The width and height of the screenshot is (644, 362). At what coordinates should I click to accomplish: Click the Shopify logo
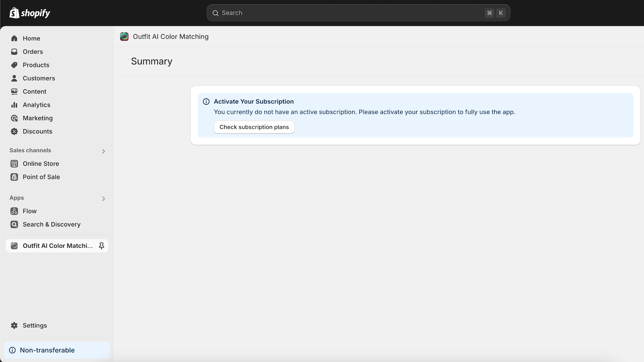click(x=28, y=12)
